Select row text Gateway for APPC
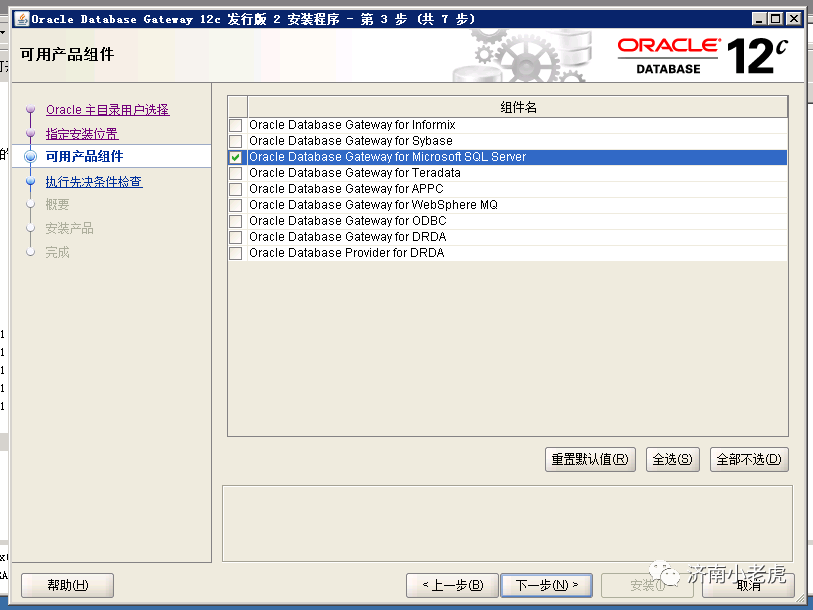Viewport: 813px width, 610px height. (346, 189)
